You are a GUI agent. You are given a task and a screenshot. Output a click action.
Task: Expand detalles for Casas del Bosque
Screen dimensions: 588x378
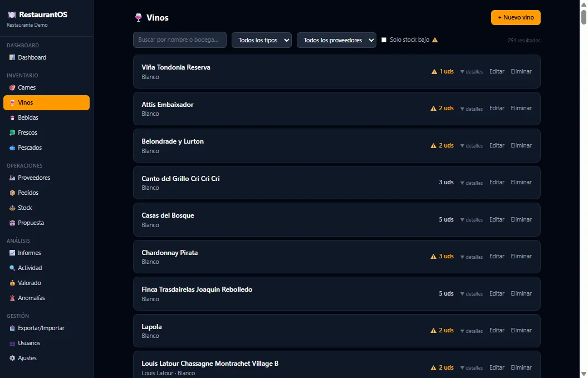click(x=472, y=220)
